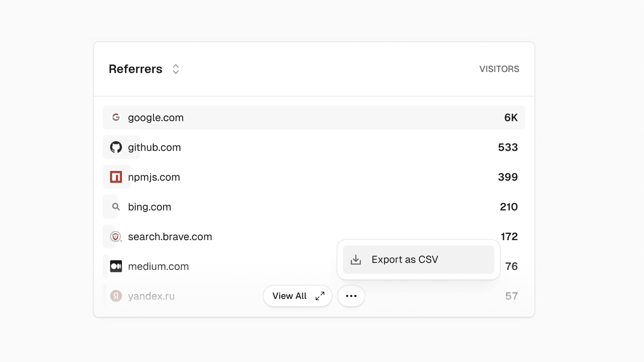Open the npmjs.com referrer link
This screenshot has height=362, width=644.
click(154, 177)
